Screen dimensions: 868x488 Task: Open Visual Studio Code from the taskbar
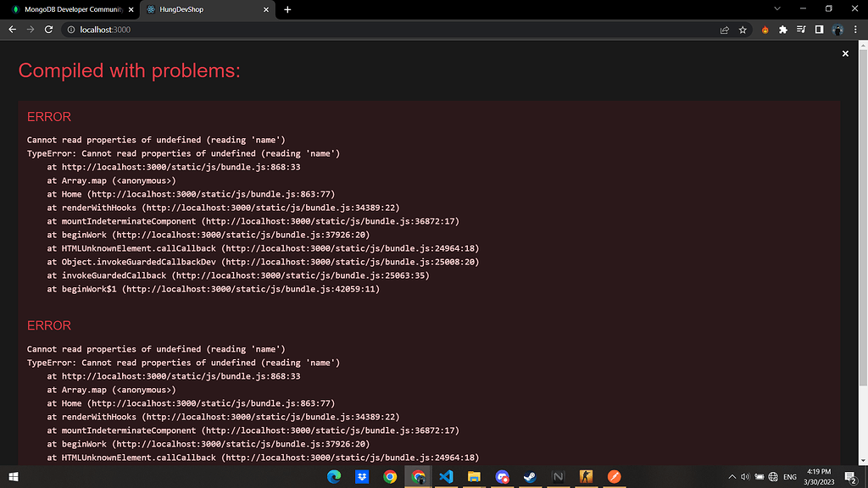(x=446, y=477)
